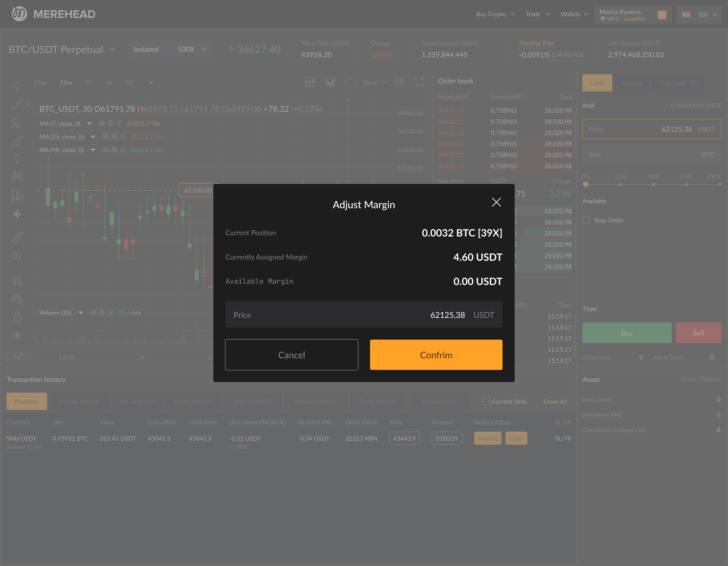Click the orange Confrim button

(436, 355)
